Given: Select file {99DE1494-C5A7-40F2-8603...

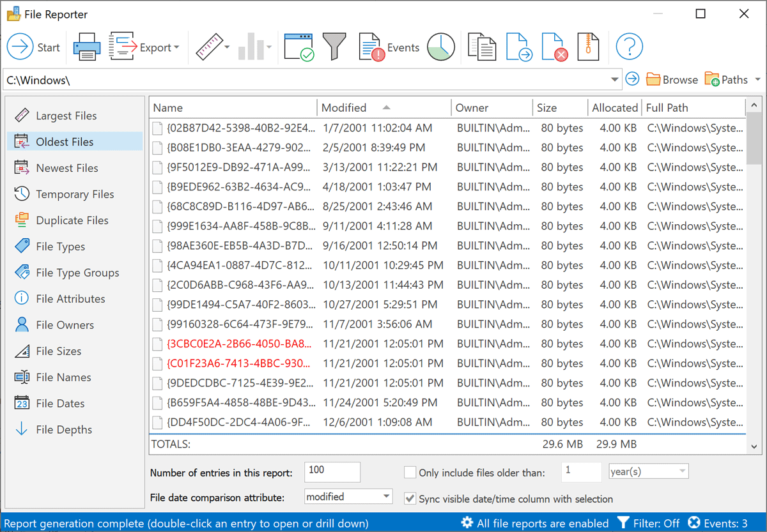Looking at the screenshot, I should pos(241,305).
